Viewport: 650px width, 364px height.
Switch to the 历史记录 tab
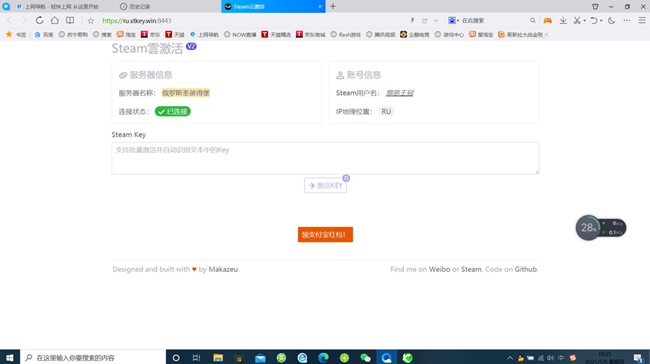[x=168, y=7]
